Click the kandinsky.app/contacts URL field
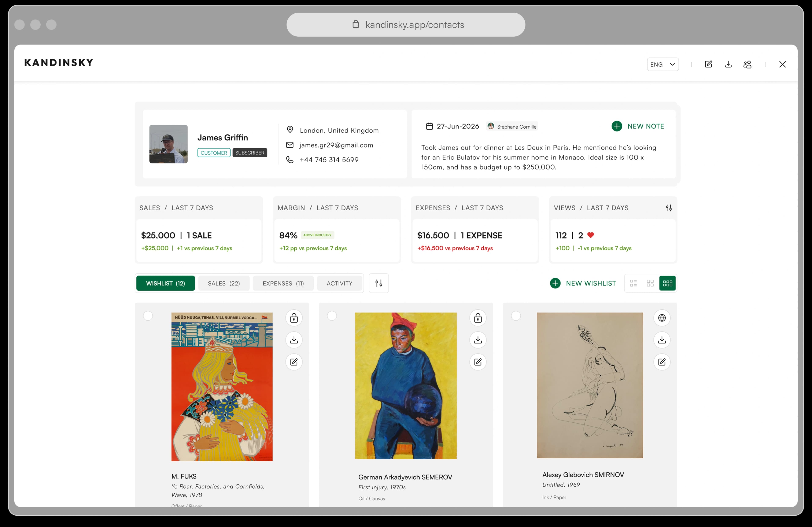812x527 pixels. [x=406, y=25]
